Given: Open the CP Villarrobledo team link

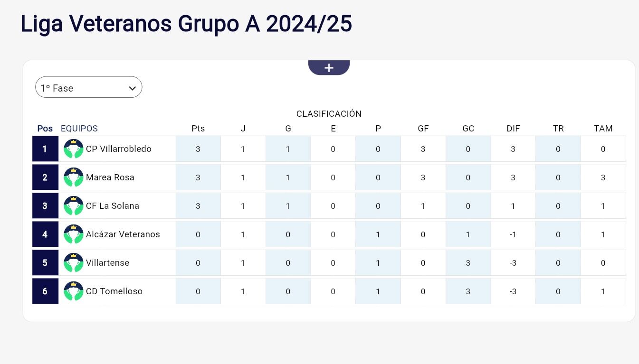Looking at the screenshot, I should tap(118, 149).
